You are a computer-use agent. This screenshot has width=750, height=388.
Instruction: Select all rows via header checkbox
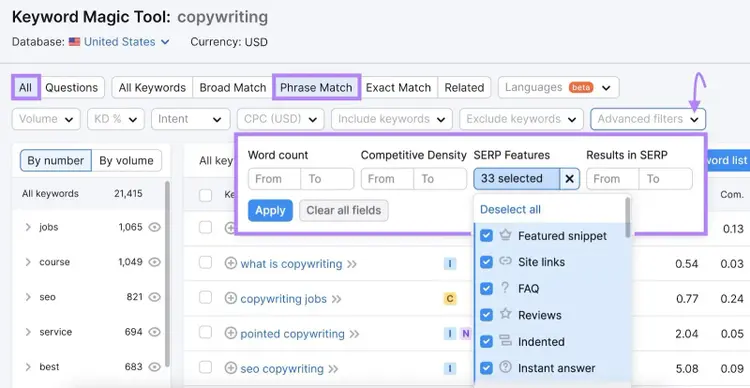pos(205,195)
